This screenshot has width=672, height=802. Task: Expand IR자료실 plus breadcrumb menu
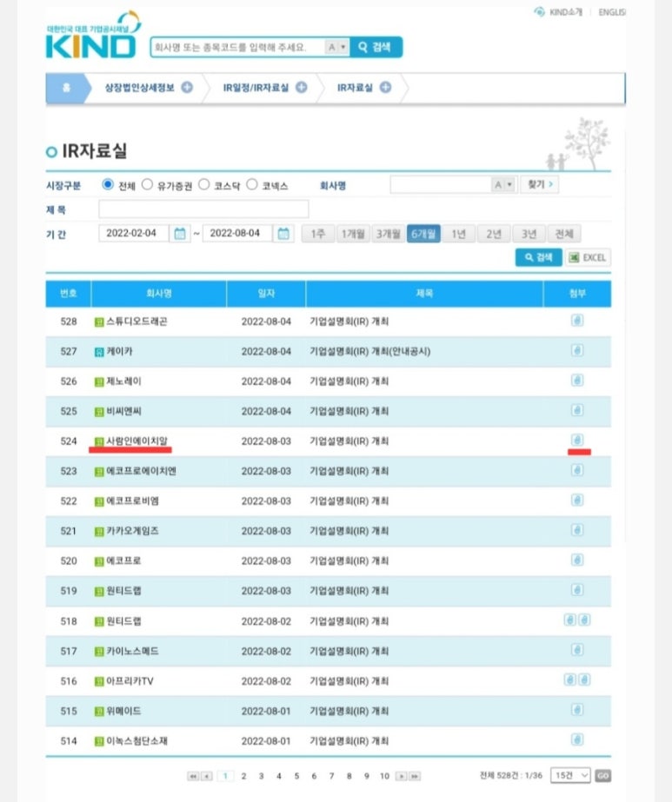click(385, 88)
